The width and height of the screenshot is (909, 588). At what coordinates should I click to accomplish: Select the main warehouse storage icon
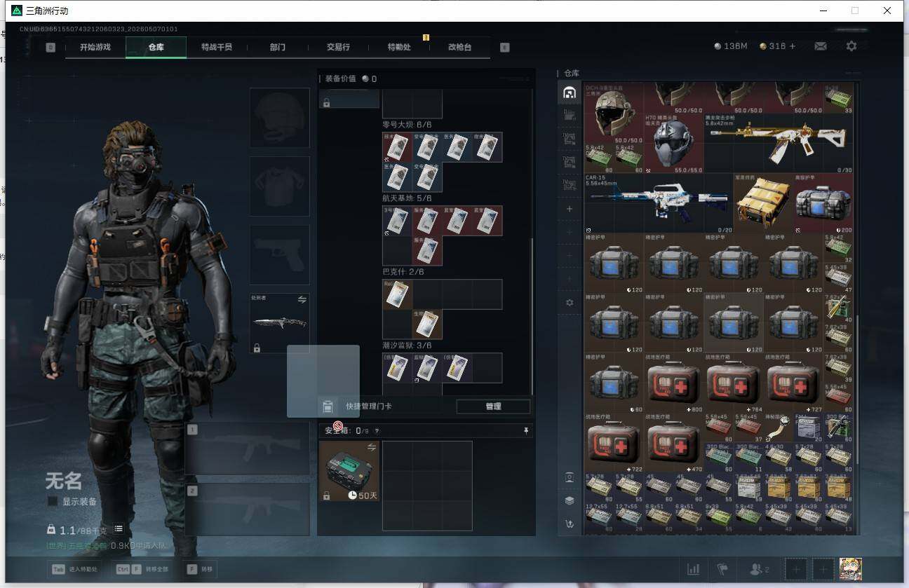coord(569,93)
